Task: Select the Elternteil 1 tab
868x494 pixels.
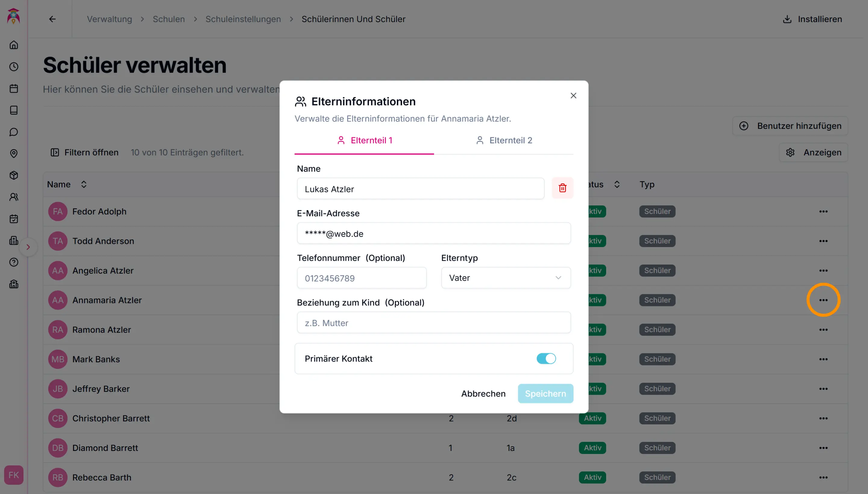Action: (364, 140)
